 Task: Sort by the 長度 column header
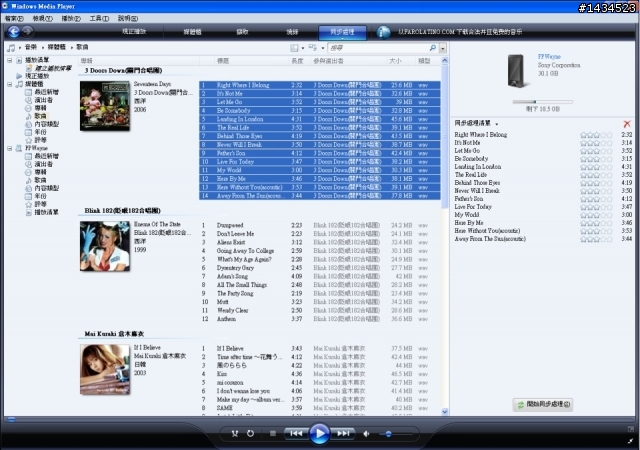coord(297,61)
